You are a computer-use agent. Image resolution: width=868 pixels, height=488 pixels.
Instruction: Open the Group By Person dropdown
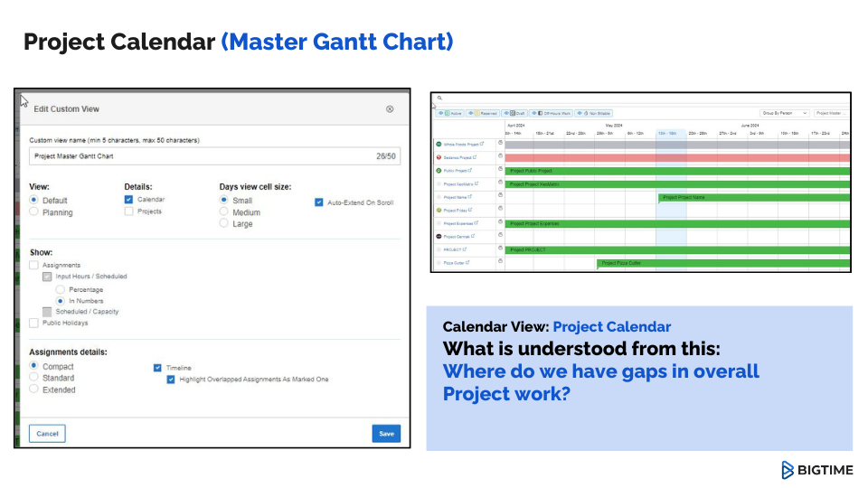785,114
